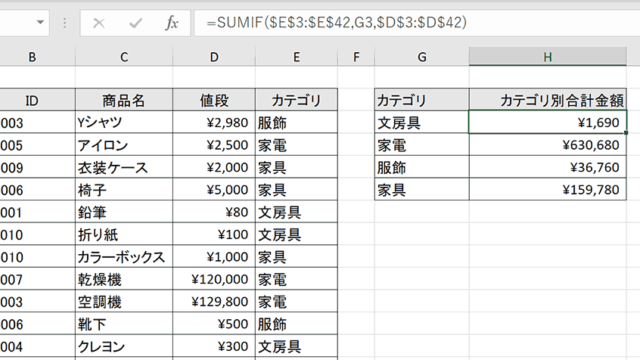
Task: Click the 文房具 cell in column G
Action: coord(422,122)
